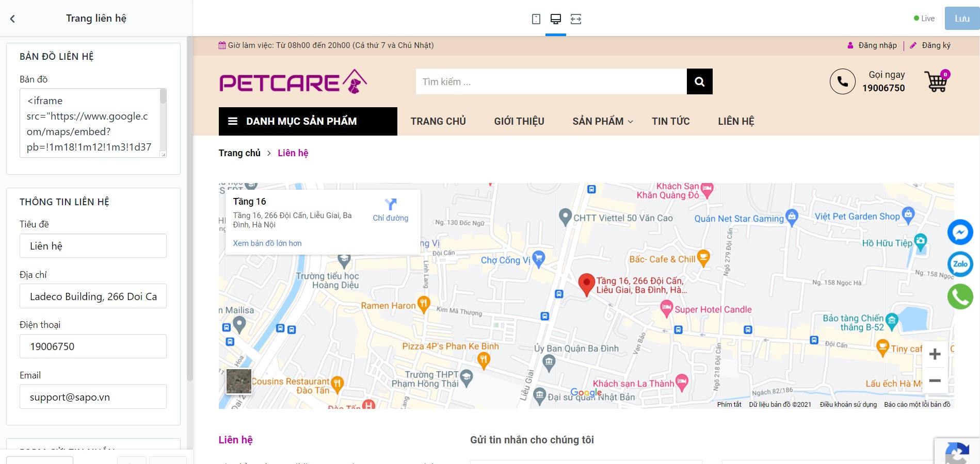Image resolution: width=980 pixels, height=464 pixels.
Task: Click Pizza 4P's Phan Ke Binh marker
Action: coord(484,360)
